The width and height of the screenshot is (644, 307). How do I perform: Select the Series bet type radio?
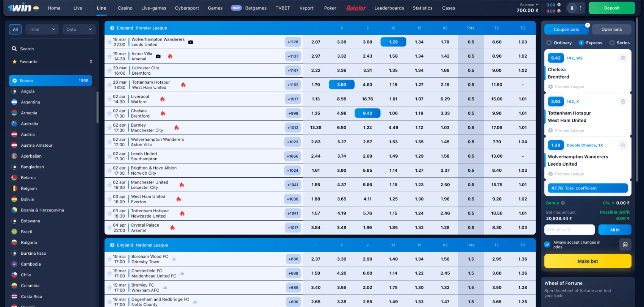(x=612, y=43)
